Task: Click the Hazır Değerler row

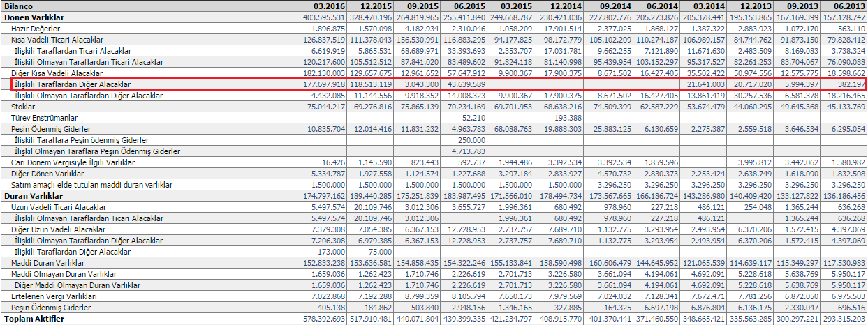Action: pos(36,28)
